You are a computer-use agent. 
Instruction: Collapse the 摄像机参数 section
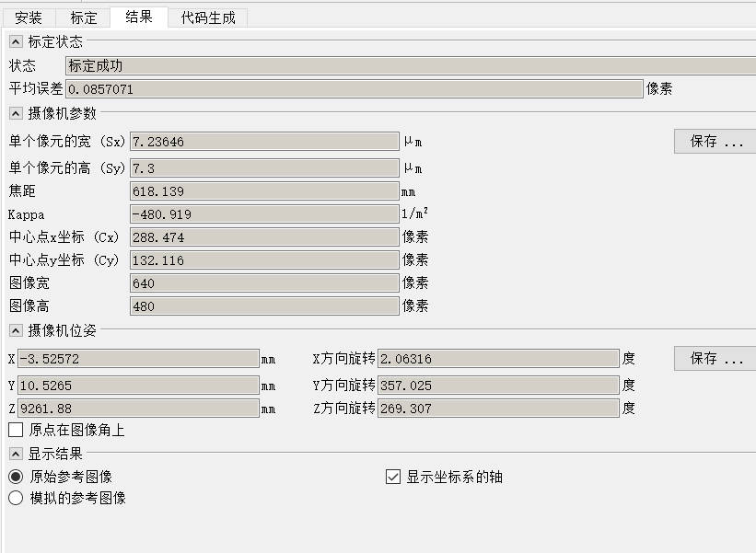[x=16, y=113]
